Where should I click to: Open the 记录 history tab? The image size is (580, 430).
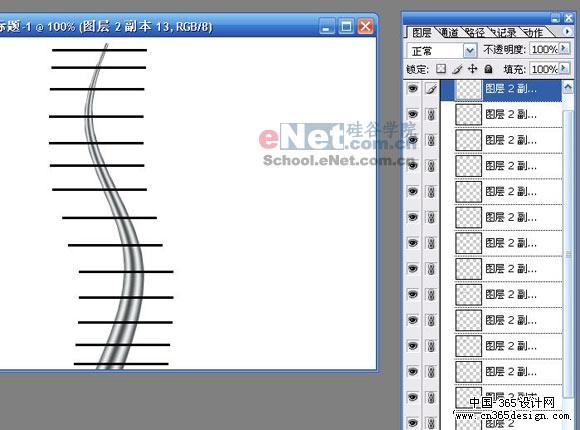(x=506, y=33)
